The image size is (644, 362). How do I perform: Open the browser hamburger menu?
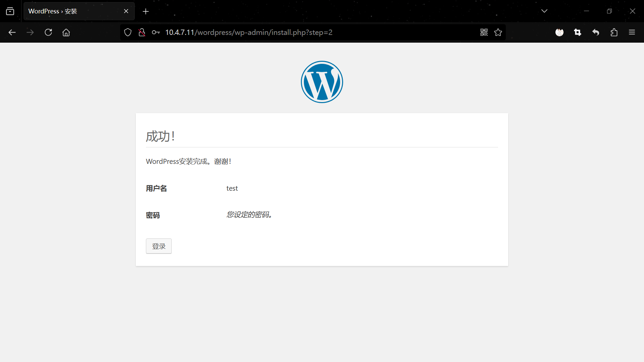[632, 32]
